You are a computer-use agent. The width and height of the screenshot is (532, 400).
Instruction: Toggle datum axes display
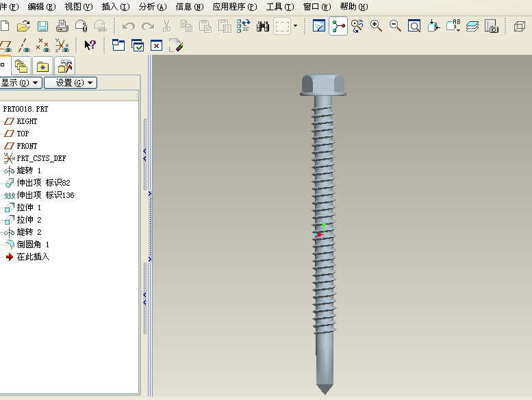click(24, 45)
